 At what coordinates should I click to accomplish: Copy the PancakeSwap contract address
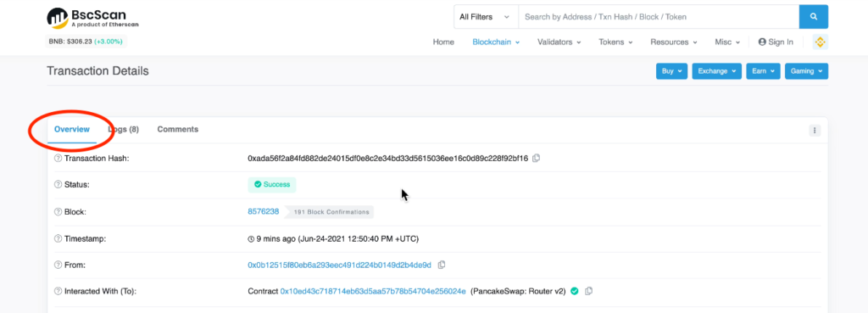tap(588, 291)
